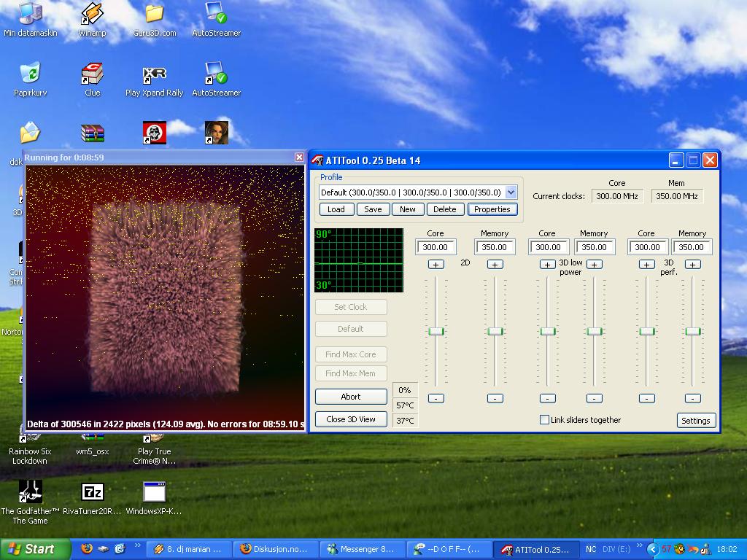Viewport: 747px width, 560px height.
Task: Click the 2D Memory clock input field
Action: click(x=495, y=247)
